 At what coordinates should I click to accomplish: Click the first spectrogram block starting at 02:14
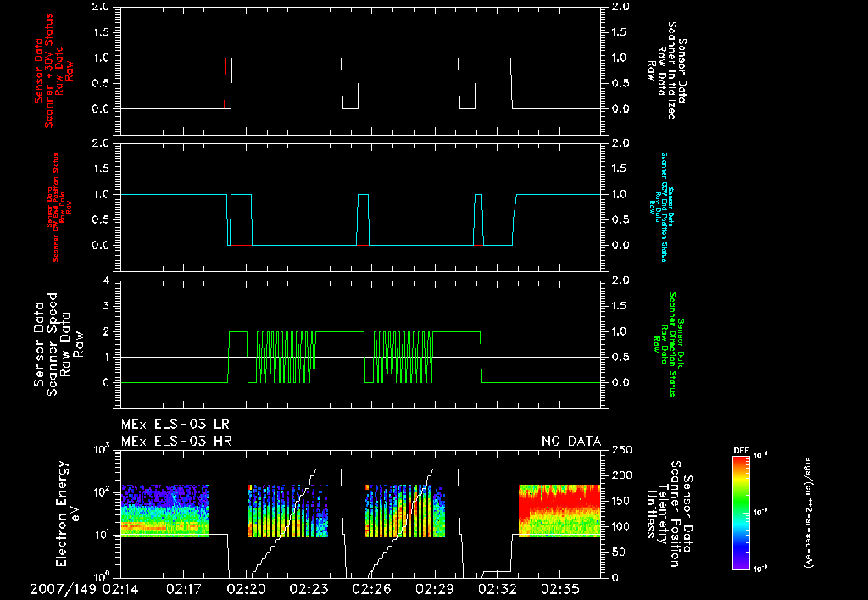(164, 511)
